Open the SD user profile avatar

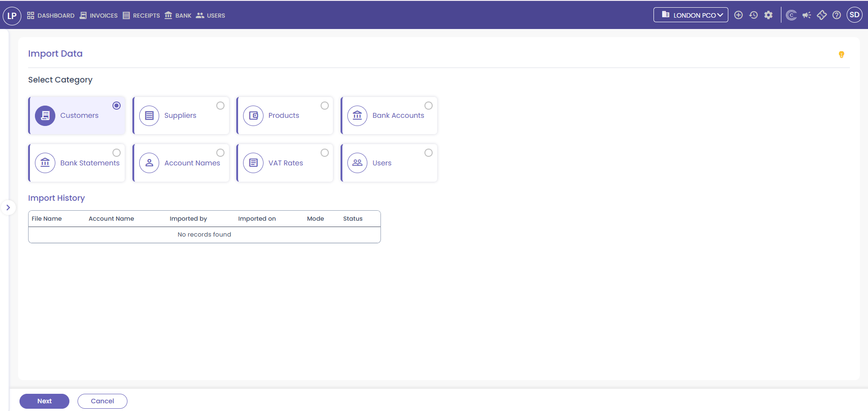[x=854, y=15]
